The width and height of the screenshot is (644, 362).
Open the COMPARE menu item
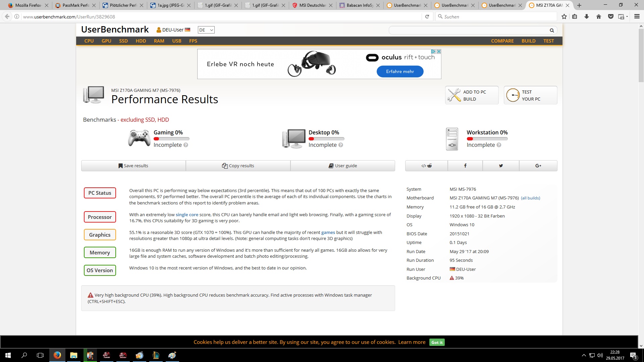(x=502, y=41)
